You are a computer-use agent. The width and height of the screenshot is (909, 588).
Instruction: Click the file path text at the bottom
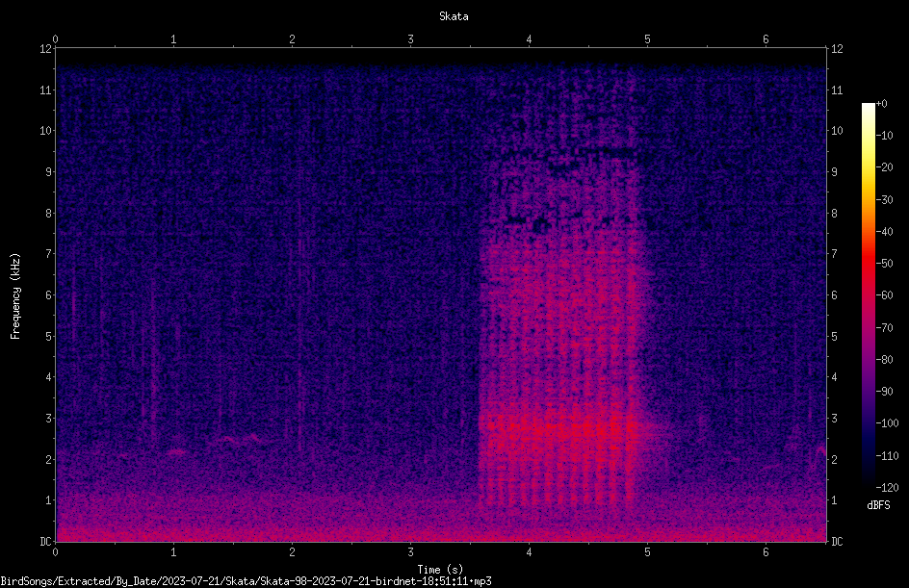[246, 581]
